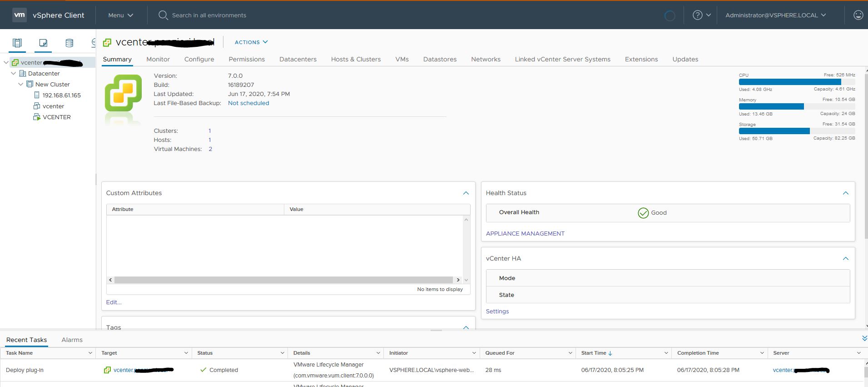Collapse the Custom Attributes card
The width and height of the screenshot is (868, 387).
point(466,193)
